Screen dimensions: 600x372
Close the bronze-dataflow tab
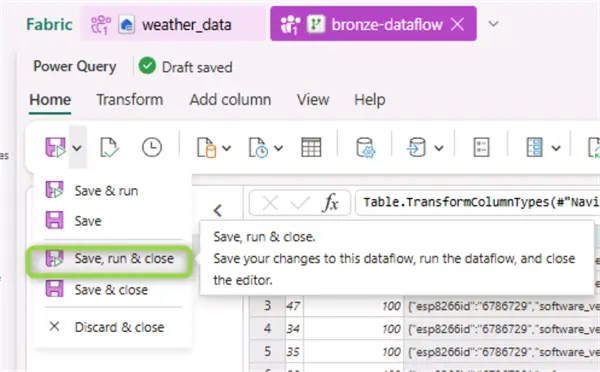pos(458,24)
